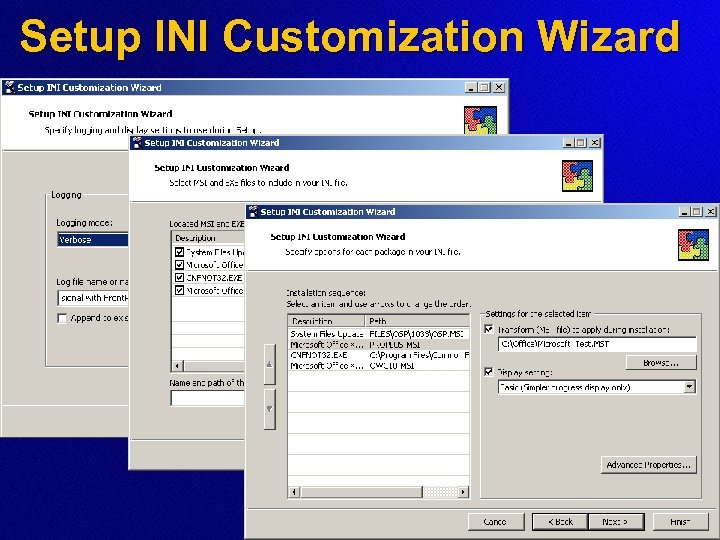
Task: Click the title bar icon of the back wizard
Action: (x=9, y=87)
